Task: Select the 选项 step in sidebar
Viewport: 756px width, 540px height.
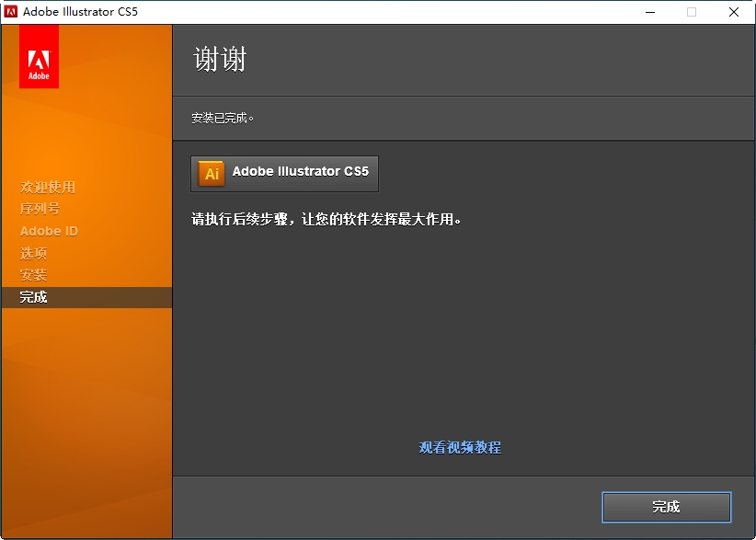Action: click(x=33, y=253)
